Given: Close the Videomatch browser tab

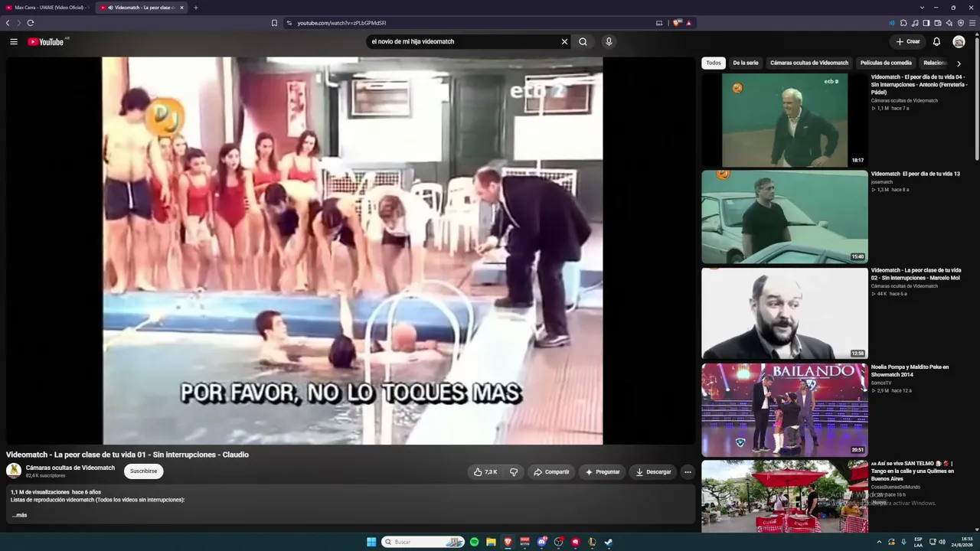Looking at the screenshot, I should (x=181, y=8).
